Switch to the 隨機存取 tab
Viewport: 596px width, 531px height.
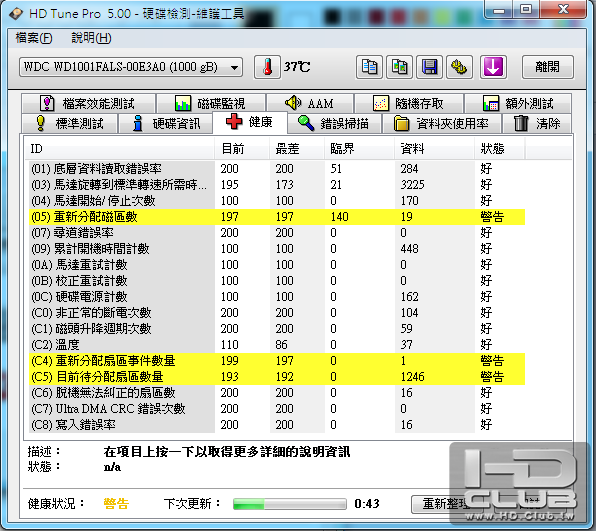coord(409,103)
